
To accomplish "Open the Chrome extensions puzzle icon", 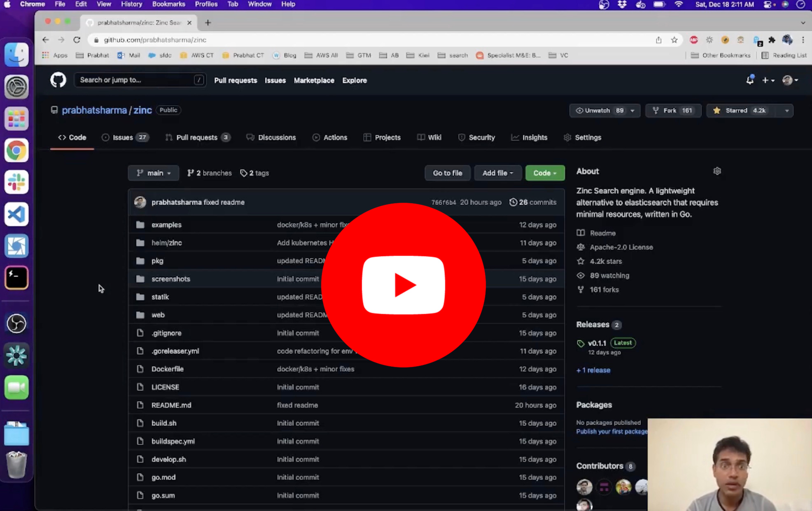I will pyautogui.click(x=772, y=40).
